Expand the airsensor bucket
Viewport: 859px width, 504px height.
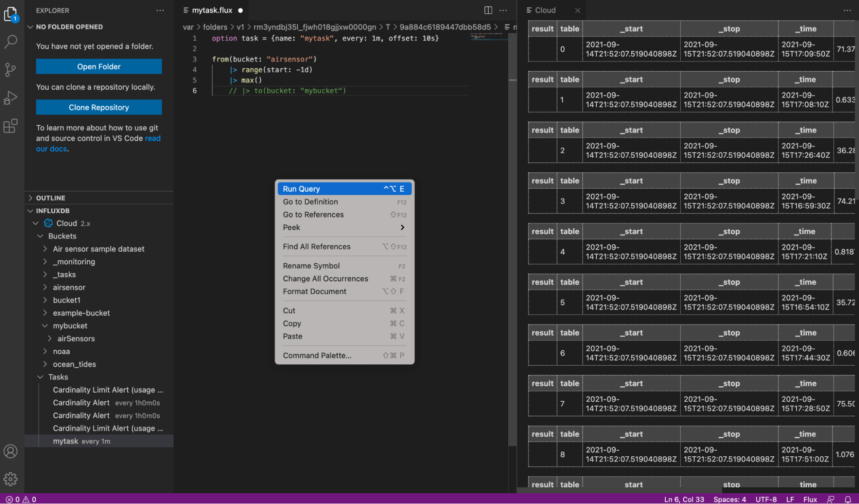(x=45, y=287)
